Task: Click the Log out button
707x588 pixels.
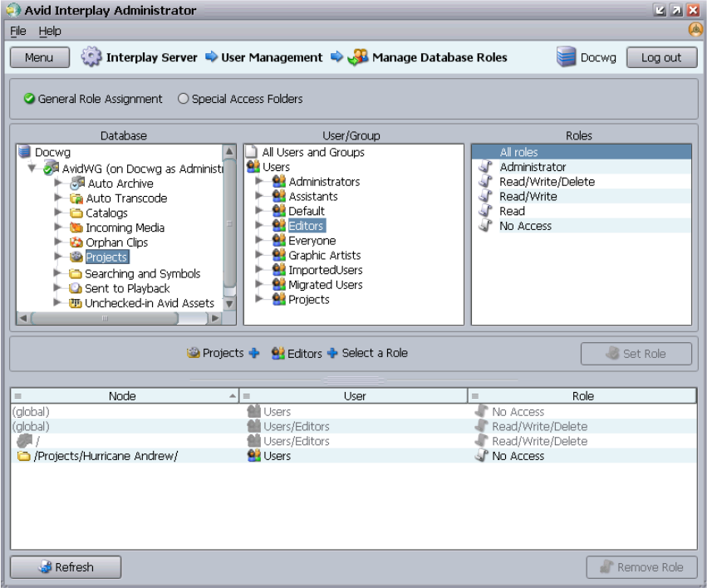Action: 661,57
